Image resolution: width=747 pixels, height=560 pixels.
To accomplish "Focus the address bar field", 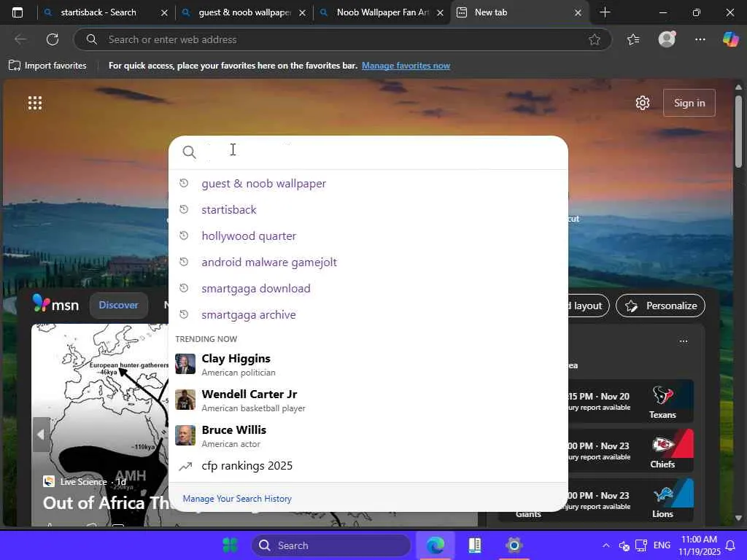I will (342, 39).
